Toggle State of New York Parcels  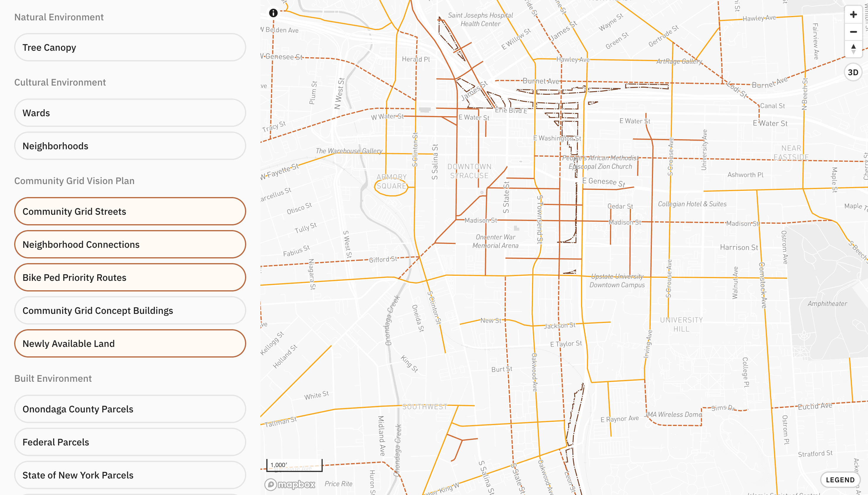click(130, 475)
